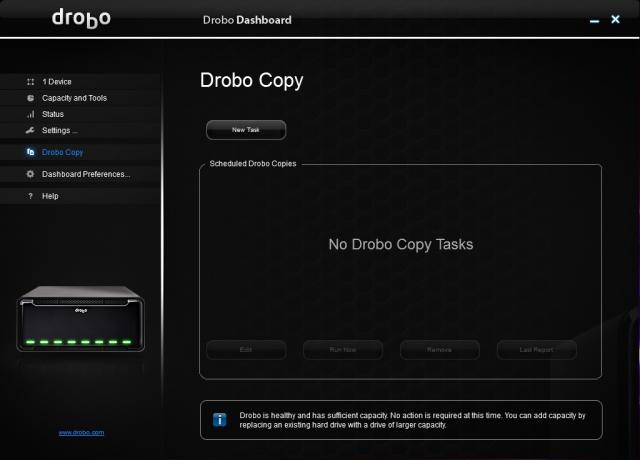The width and height of the screenshot is (640, 460).
Task: Click the 'Drobo Dashboard' title text
Action: click(x=247, y=20)
